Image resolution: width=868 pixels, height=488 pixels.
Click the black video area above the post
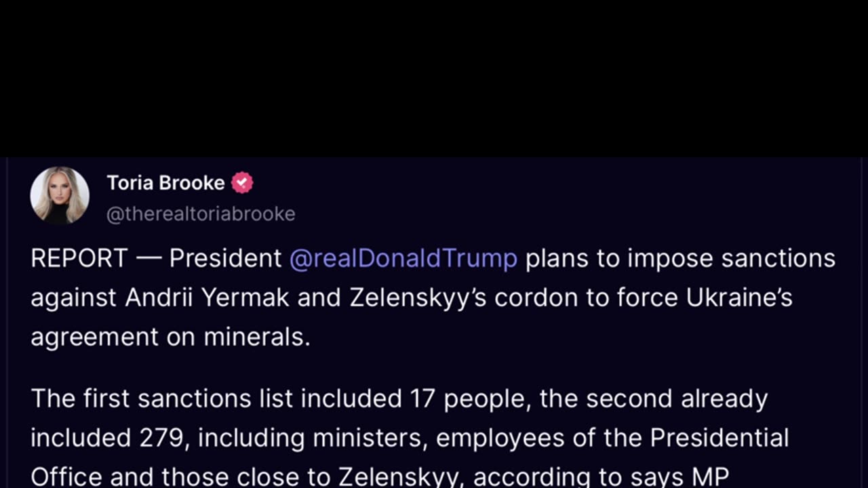click(434, 78)
